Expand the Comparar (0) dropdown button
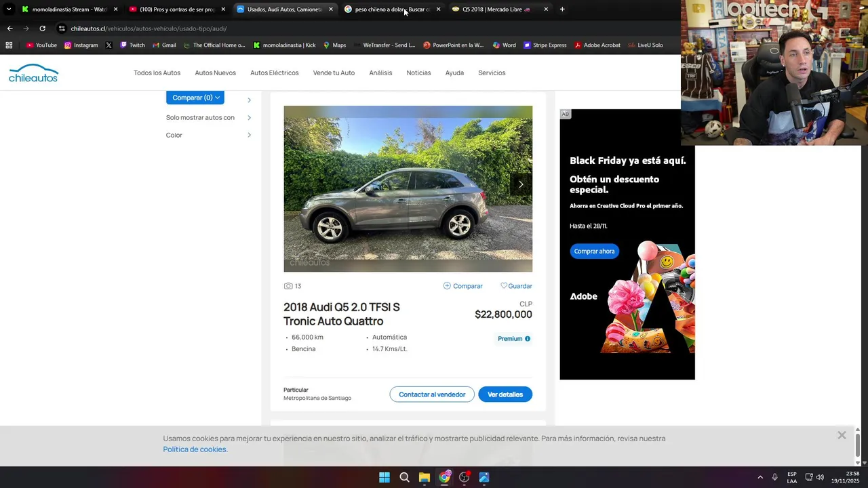Screen dimensions: 868x488 tap(195, 98)
